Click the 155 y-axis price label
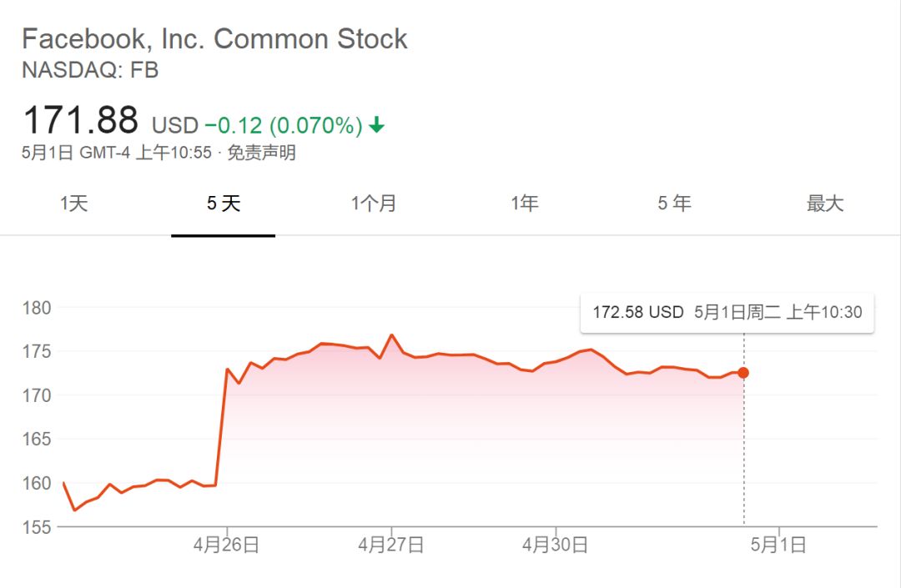The height and width of the screenshot is (588, 901). click(37, 527)
